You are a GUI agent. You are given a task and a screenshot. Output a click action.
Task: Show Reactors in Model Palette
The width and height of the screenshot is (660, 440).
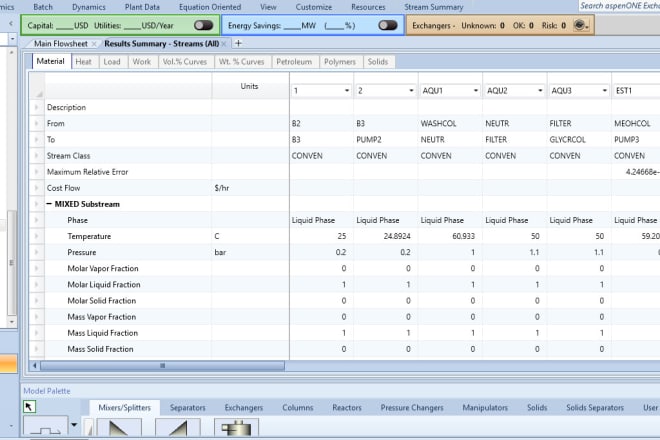pos(347,408)
